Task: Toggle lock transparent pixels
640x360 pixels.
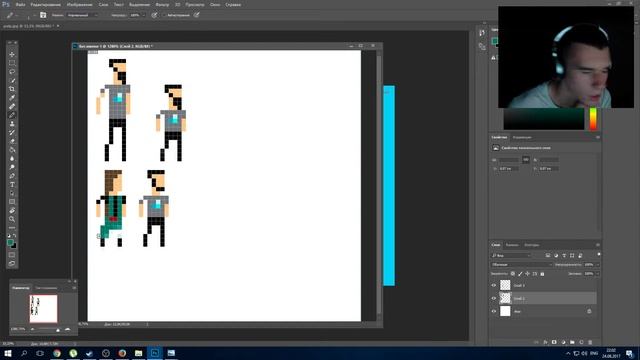Action: point(513,273)
